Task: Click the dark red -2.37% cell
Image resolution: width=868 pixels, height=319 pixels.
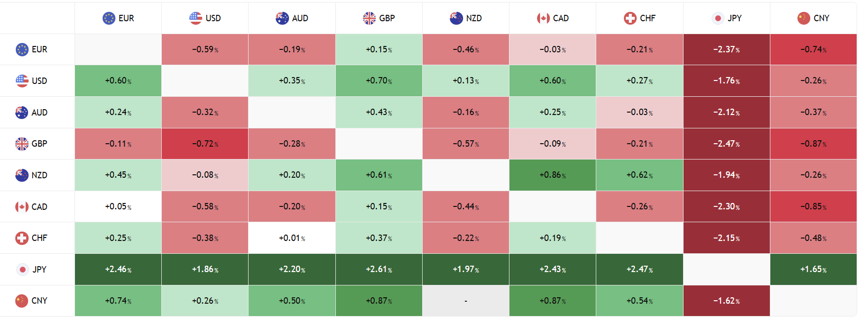Action: (726, 49)
